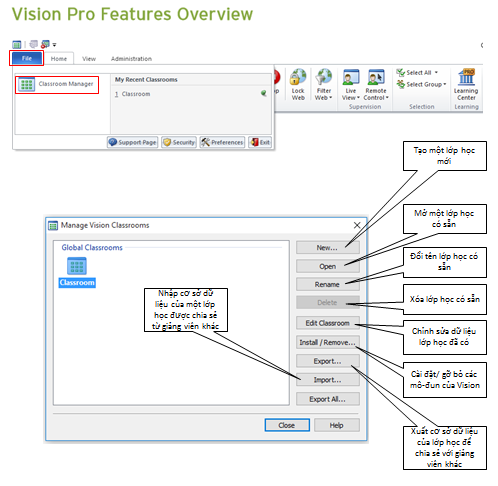Click the Classroom Manager grid icon
This screenshot has width=498, height=486.
click(x=26, y=84)
